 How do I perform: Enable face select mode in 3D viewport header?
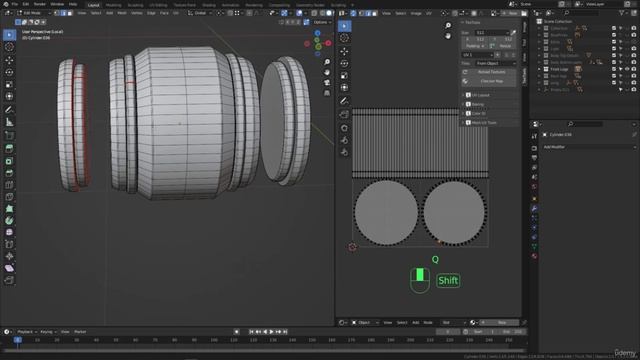pos(70,13)
